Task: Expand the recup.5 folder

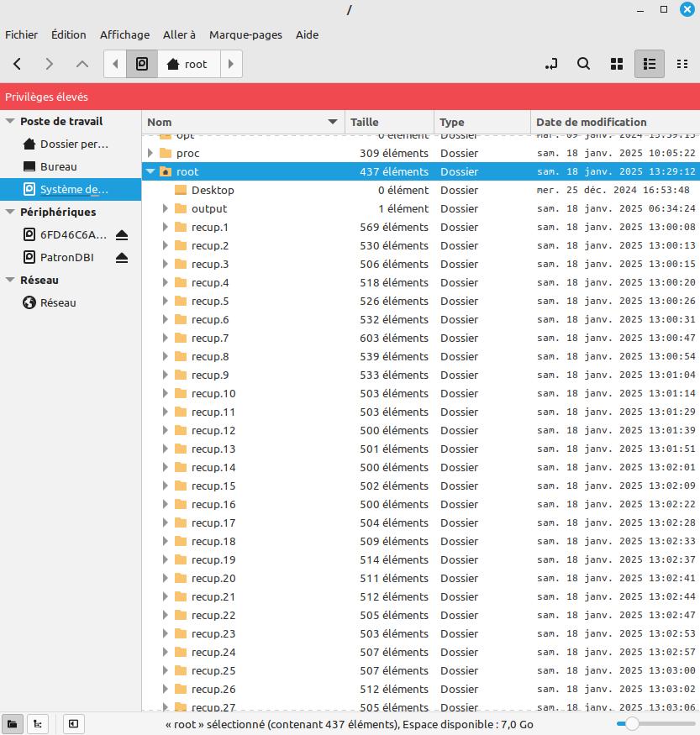Action: (x=166, y=301)
